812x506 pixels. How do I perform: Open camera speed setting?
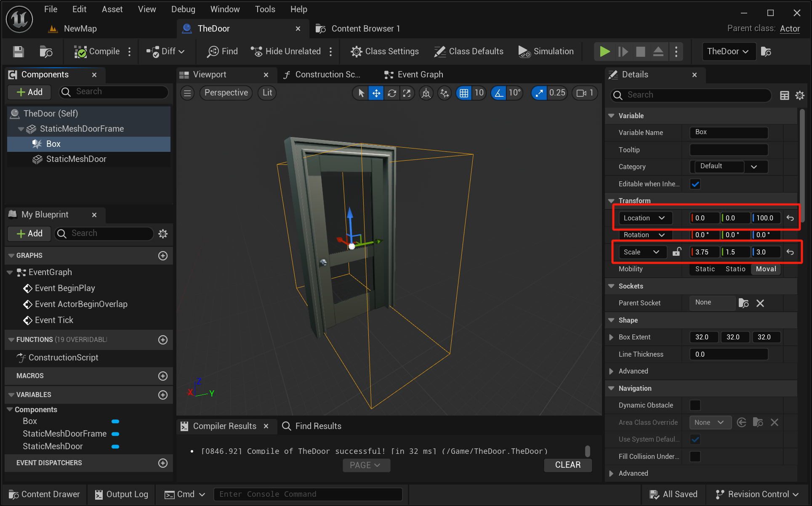click(x=585, y=93)
